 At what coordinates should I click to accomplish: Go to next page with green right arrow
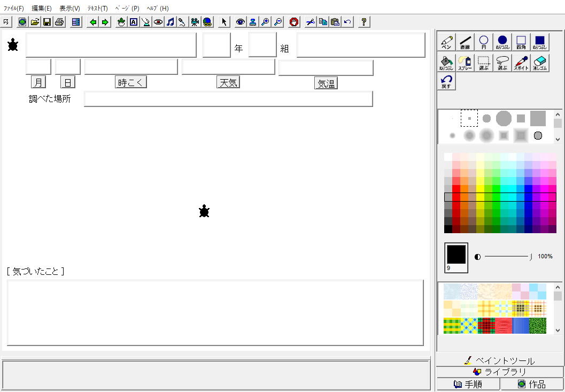tap(105, 22)
